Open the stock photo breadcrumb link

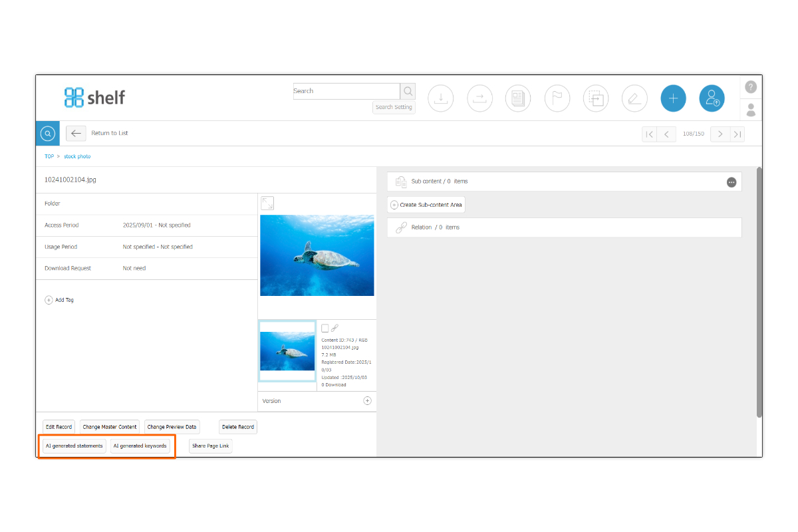click(x=77, y=156)
